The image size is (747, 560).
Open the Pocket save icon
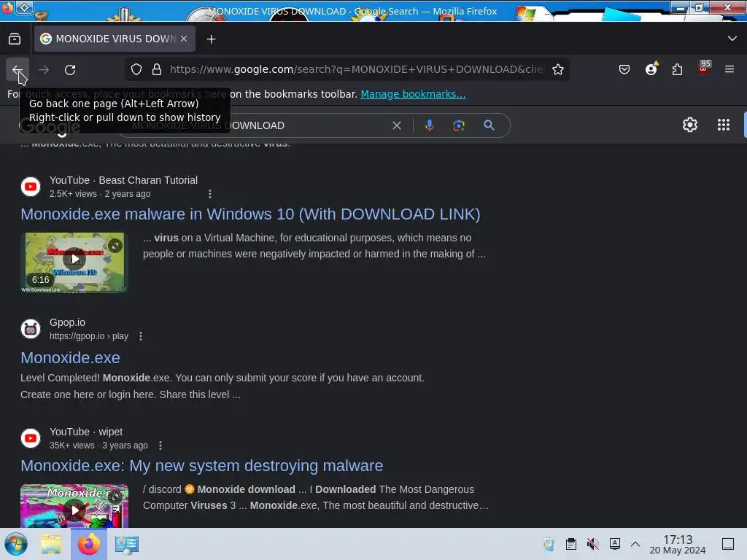coord(624,69)
